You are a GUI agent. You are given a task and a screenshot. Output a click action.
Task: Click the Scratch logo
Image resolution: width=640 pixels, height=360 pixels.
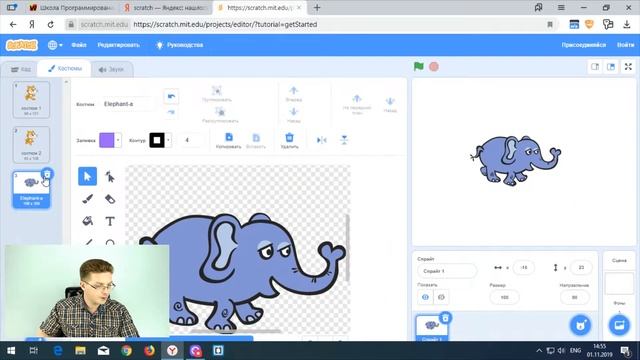click(22, 45)
